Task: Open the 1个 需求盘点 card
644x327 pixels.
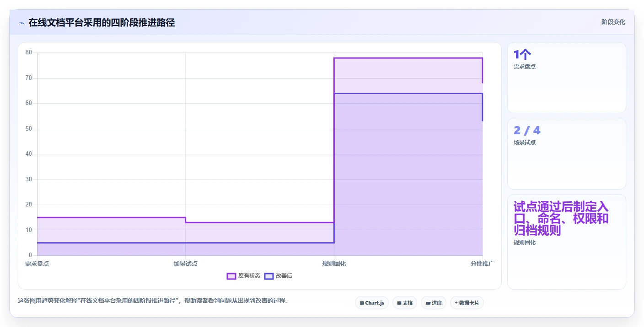Action: pos(567,78)
